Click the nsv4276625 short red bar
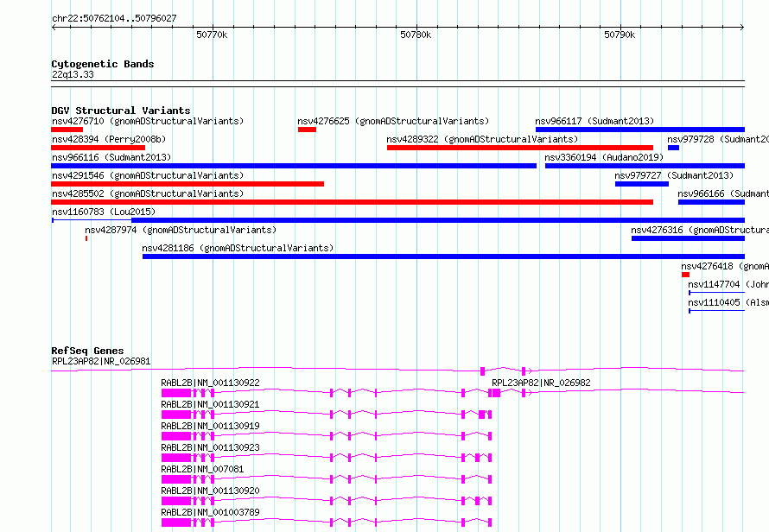Viewport: 769px width, 532px height. tap(307, 130)
